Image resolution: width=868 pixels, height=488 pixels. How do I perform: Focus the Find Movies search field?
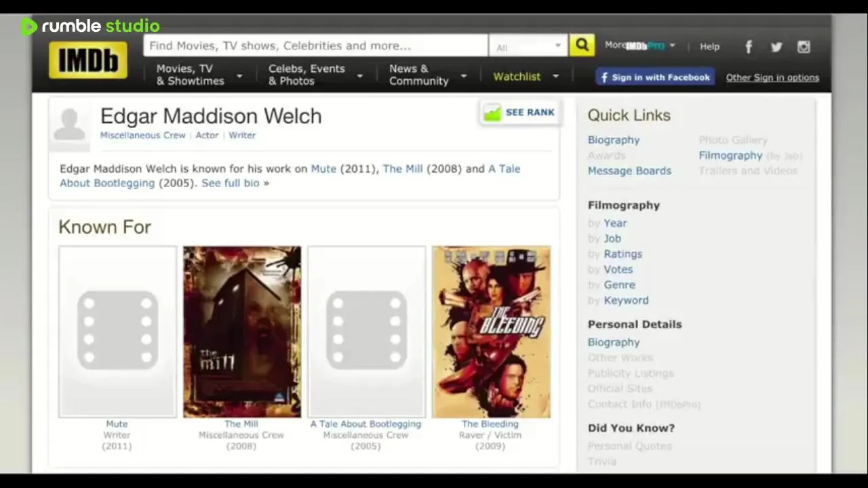pyautogui.click(x=315, y=45)
